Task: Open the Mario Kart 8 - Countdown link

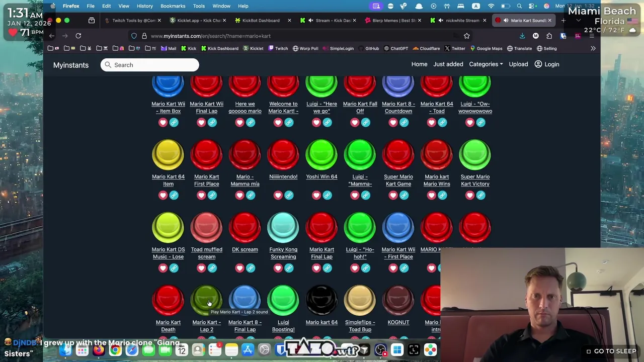Action: 398,108
